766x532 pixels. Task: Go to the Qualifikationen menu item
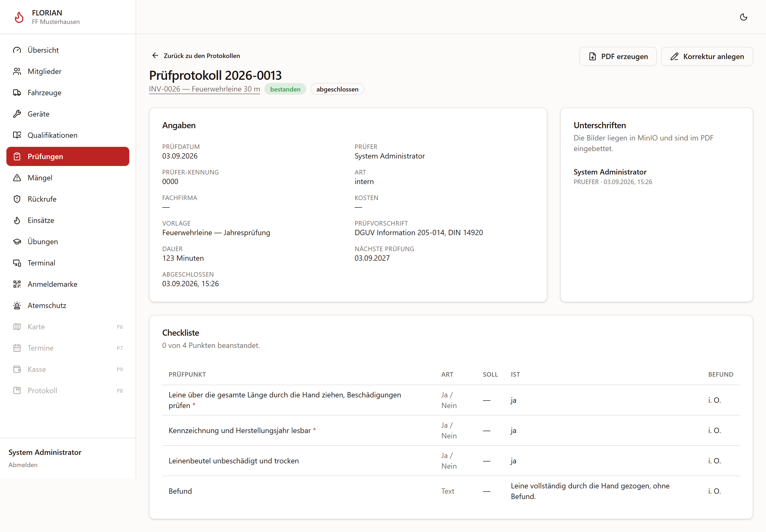(68, 135)
